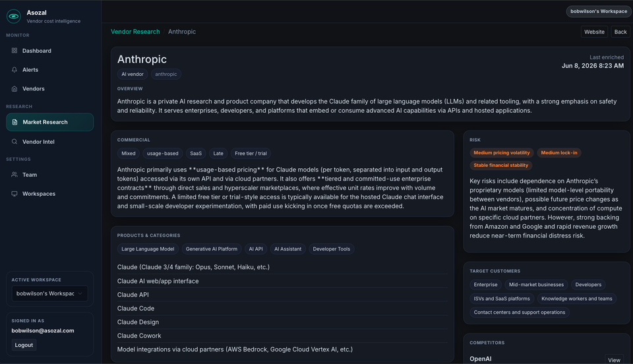
Task: Click the Late tag
Action: click(218, 154)
